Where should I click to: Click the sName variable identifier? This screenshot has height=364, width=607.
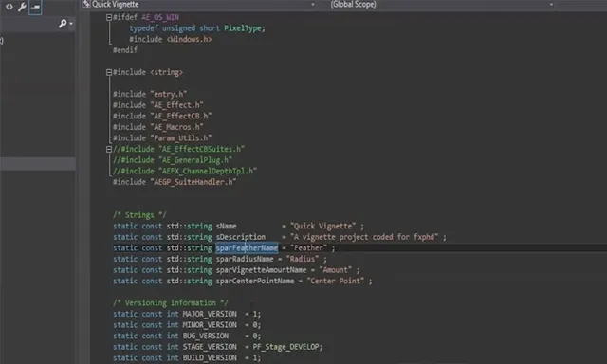click(226, 226)
